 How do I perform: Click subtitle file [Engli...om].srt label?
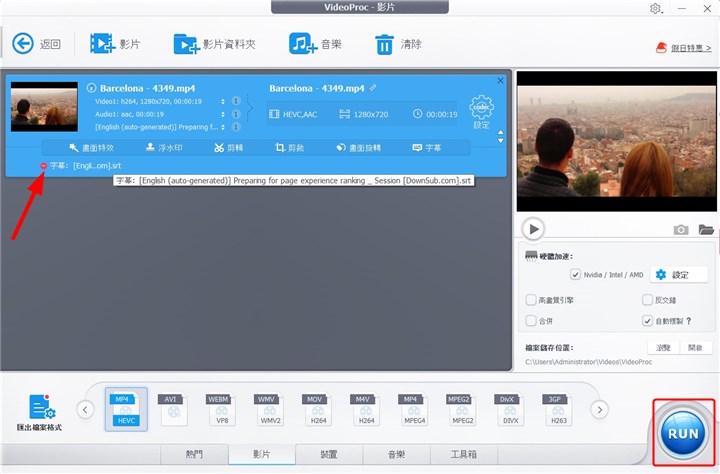point(86,166)
